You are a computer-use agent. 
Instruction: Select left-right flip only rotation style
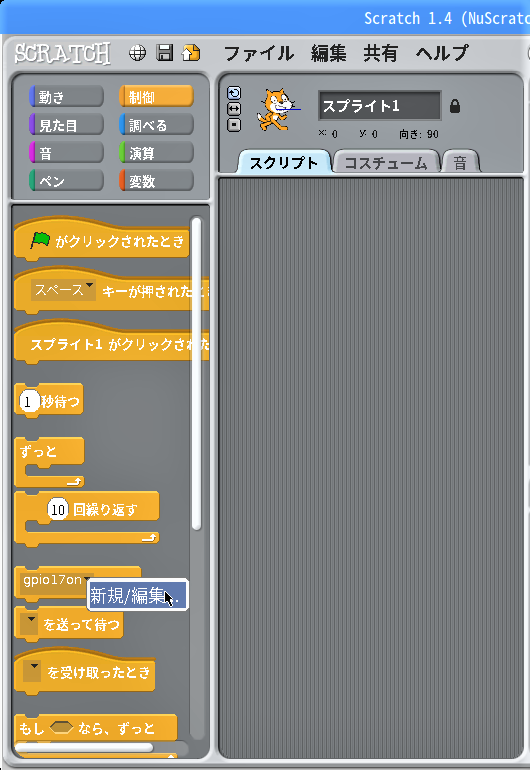pos(234,109)
